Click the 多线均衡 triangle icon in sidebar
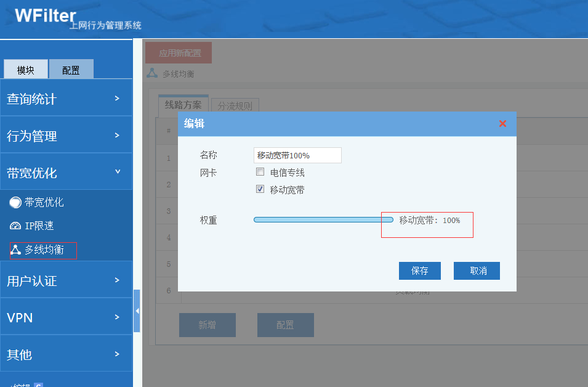Image resolution: width=588 pixels, height=387 pixels. (x=15, y=250)
